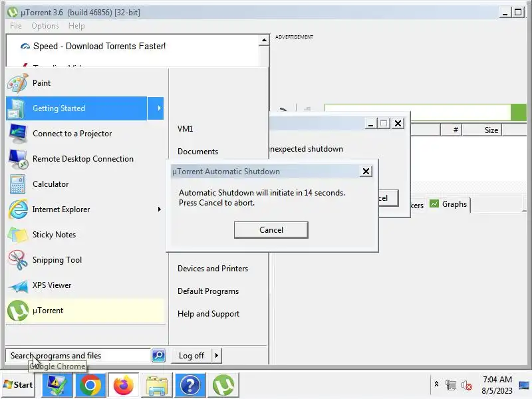
Task: Cancel the µTorrent Automatic Shutdown
Action: (x=271, y=230)
